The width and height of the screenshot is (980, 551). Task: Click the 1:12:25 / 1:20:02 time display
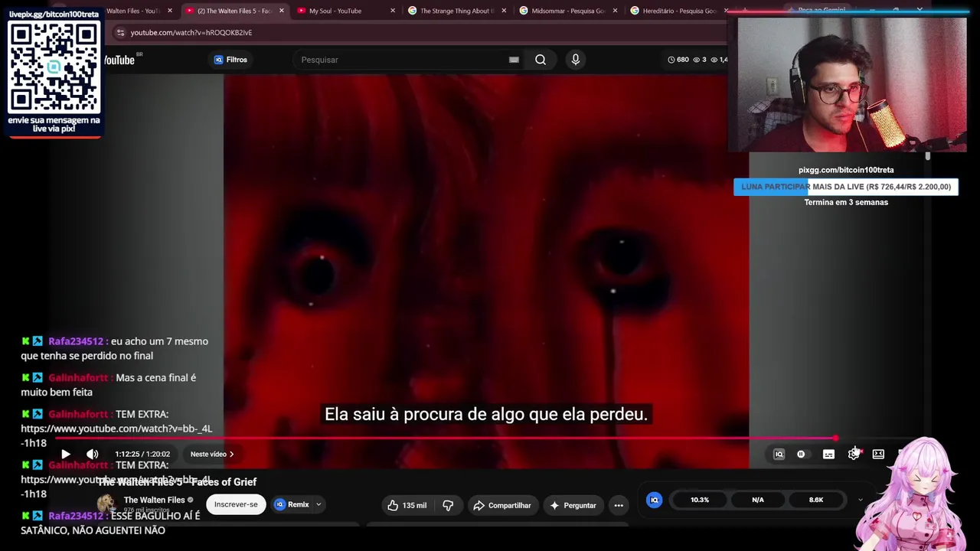coord(142,454)
